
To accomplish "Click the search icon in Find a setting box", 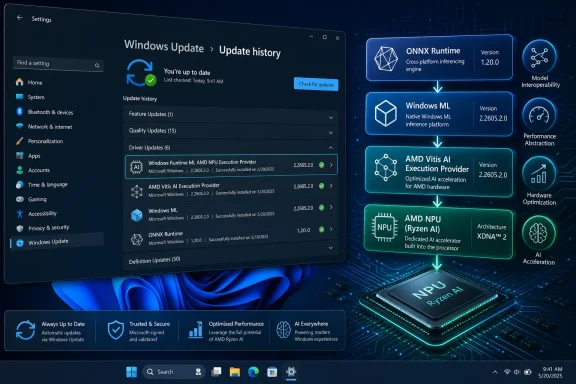I will [x=97, y=65].
